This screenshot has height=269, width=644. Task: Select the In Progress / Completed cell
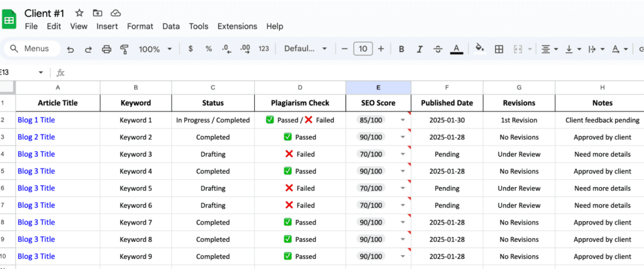213,120
